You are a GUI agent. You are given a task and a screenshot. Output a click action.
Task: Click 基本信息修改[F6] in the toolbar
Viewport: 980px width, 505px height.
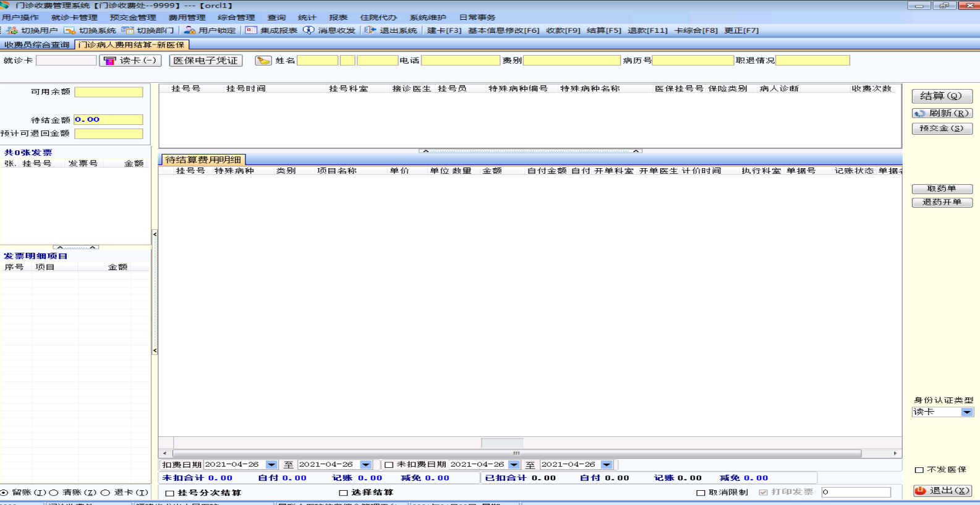click(x=504, y=30)
